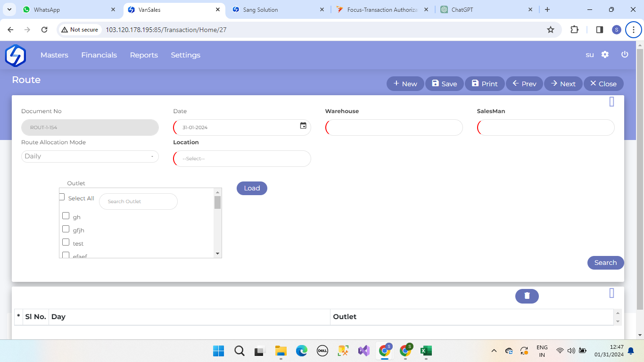Open Route Allocation Mode Daily dropdown

coord(90,156)
